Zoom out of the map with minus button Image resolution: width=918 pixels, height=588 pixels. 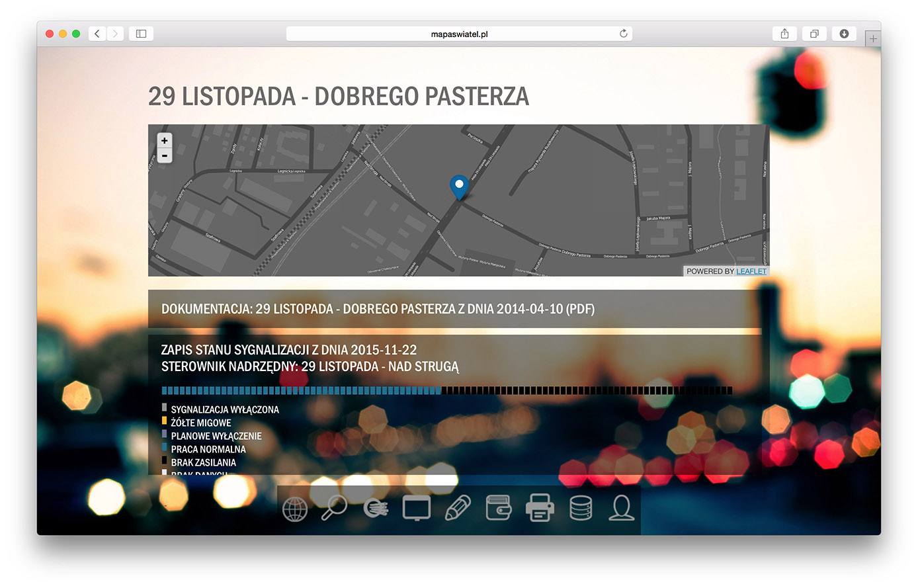tap(165, 155)
